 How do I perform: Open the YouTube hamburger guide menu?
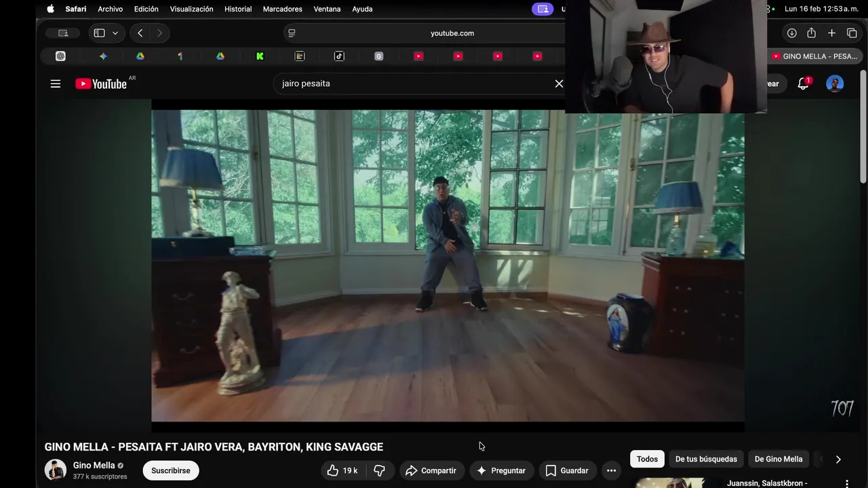[x=56, y=83]
